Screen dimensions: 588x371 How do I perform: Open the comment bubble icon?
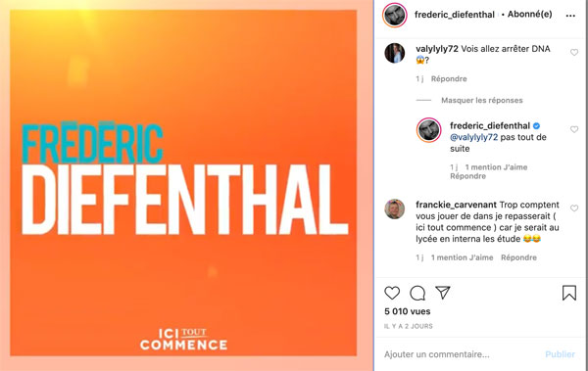pyautogui.click(x=417, y=293)
